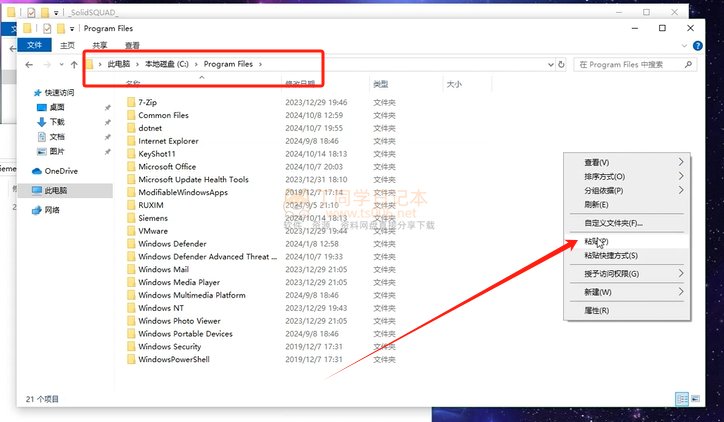Go up one folder level

[74, 65]
